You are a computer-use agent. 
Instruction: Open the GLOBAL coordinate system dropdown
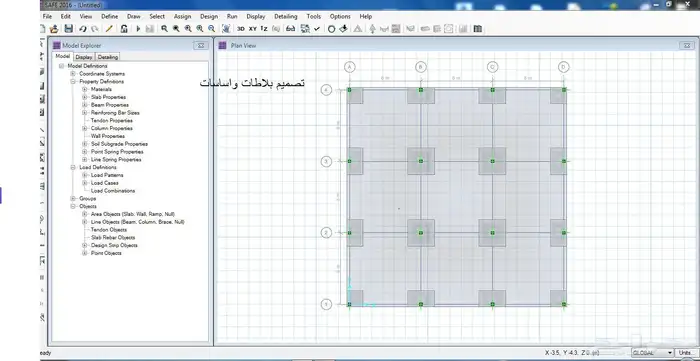coord(652,353)
